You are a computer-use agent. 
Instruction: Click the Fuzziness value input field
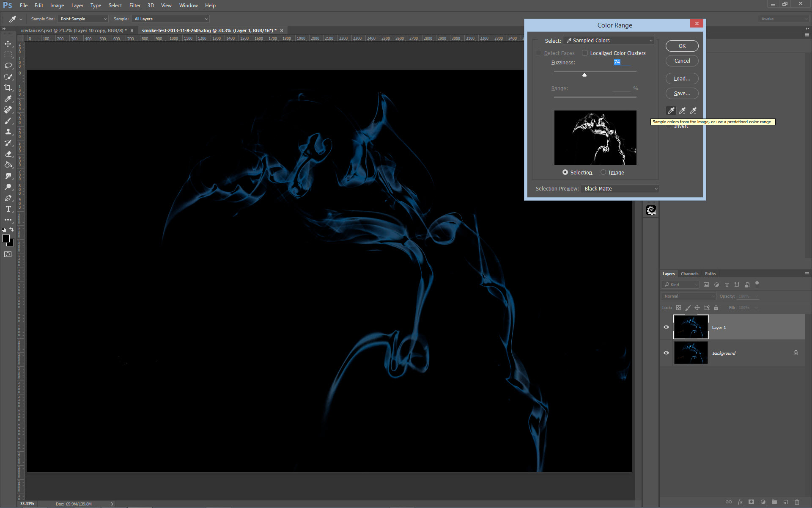621,62
